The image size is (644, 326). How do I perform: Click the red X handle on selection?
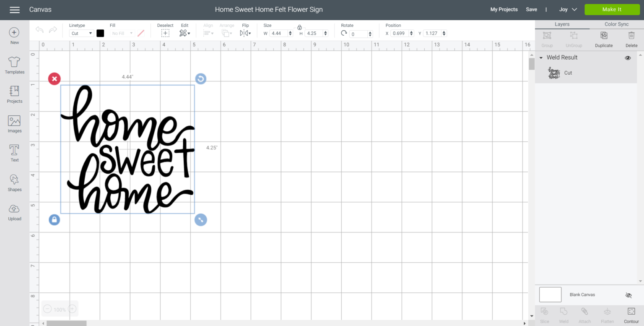pyautogui.click(x=55, y=79)
